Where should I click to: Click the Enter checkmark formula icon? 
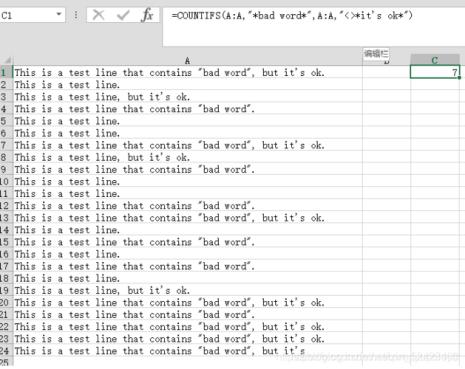tap(123, 15)
